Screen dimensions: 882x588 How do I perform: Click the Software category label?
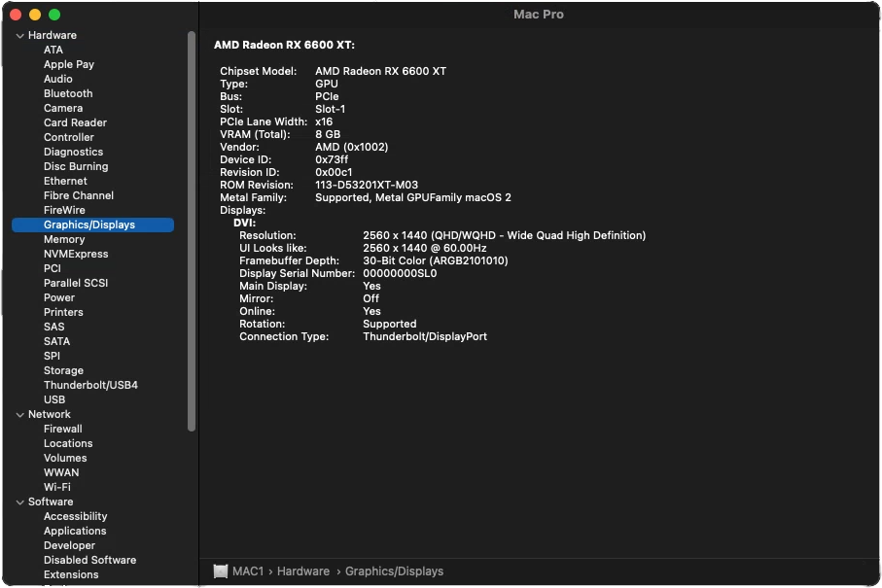pos(51,502)
